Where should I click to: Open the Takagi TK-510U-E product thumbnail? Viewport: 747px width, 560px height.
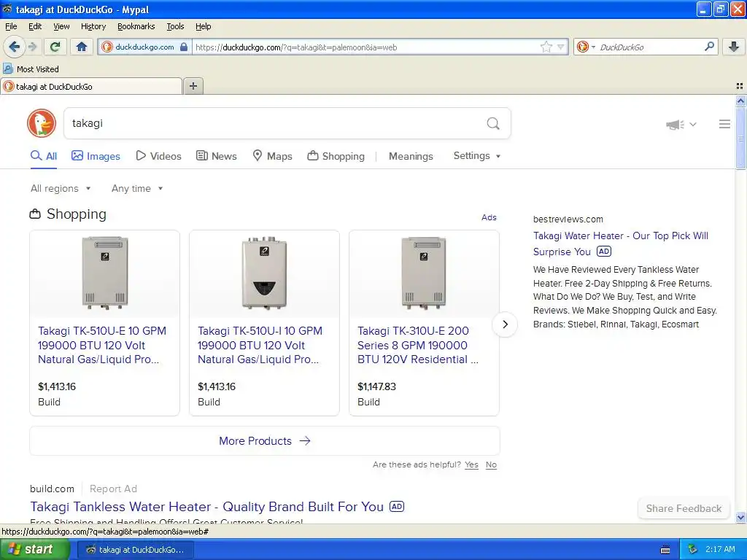tap(105, 273)
